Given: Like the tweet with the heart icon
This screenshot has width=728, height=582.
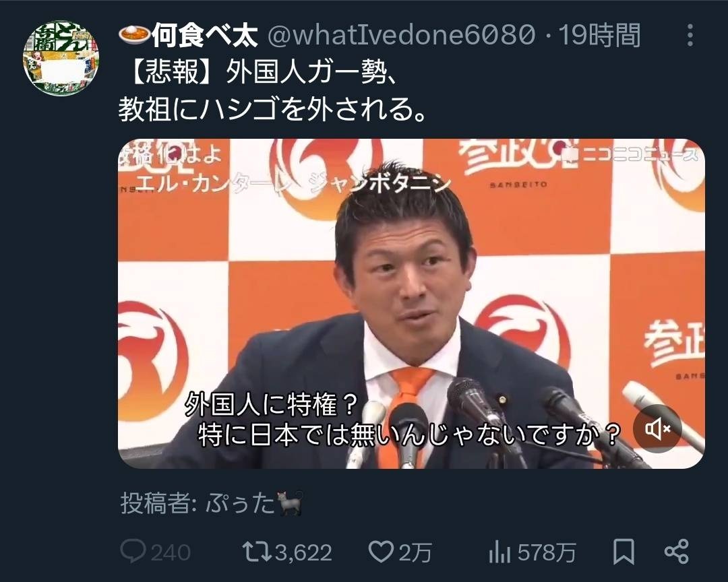Looking at the screenshot, I should (x=381, y=552).
